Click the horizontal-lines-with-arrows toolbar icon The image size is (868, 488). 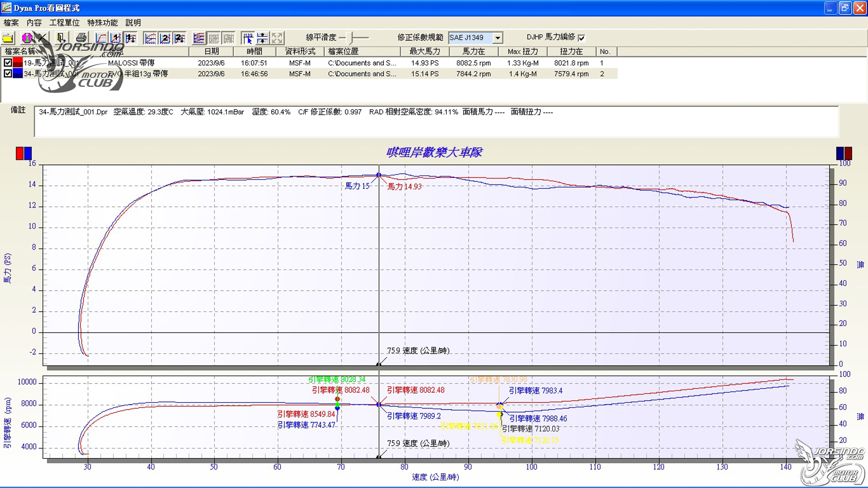tap(263, 38)
